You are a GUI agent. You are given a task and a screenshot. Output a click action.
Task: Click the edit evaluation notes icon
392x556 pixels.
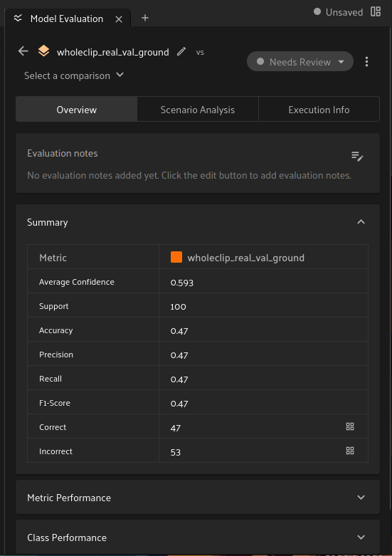point(357,156)
